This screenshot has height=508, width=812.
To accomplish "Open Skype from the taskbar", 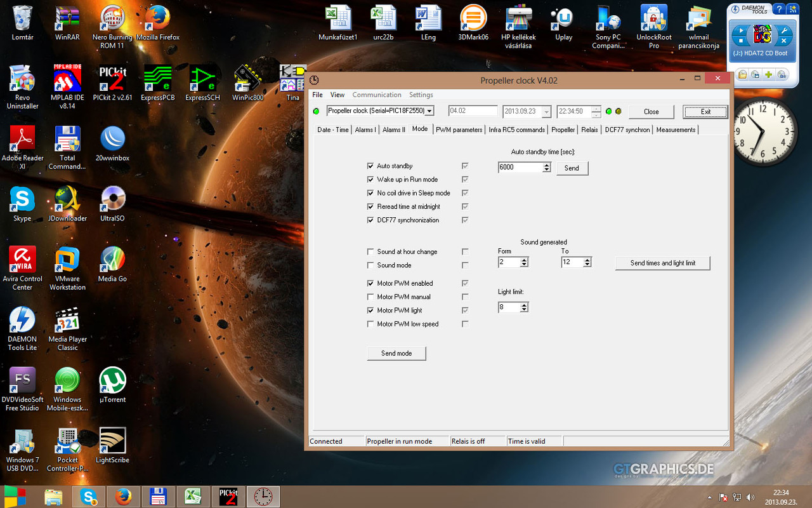I will click(88, 497).
